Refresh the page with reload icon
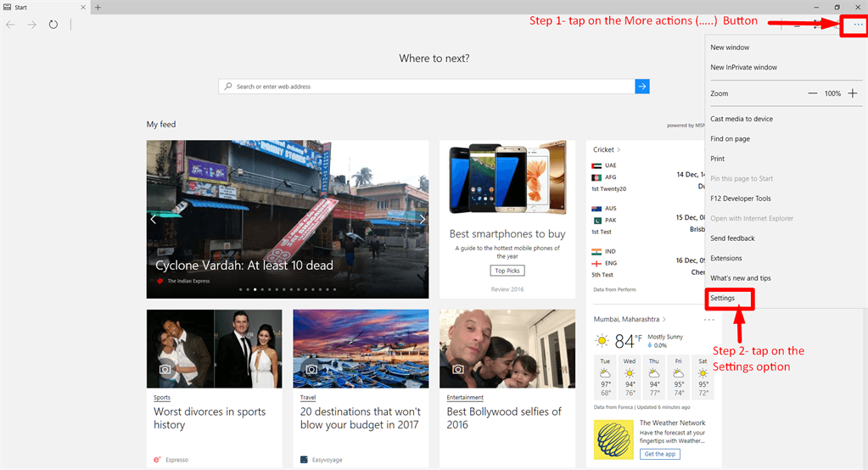 pos(53,25)
